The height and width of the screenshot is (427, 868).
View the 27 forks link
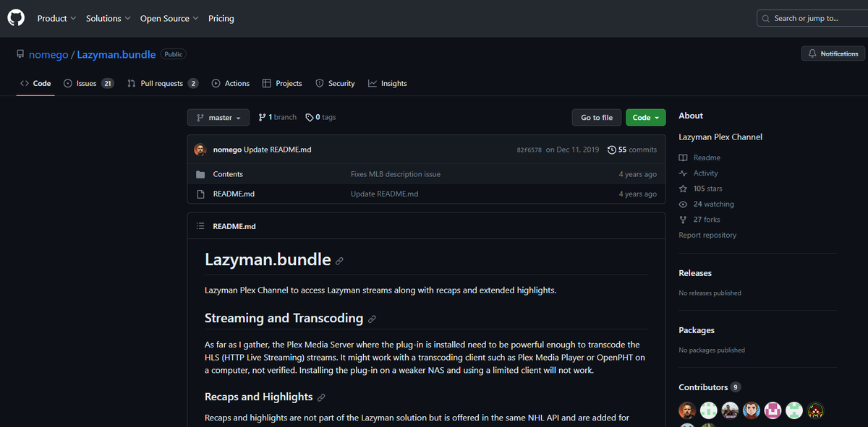699,220
